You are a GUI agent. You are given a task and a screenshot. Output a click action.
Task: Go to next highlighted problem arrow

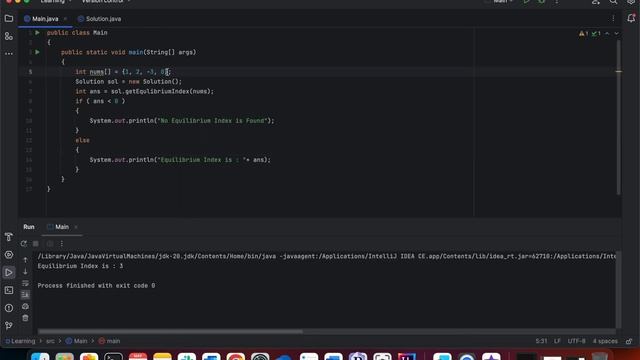coord(616,33)
